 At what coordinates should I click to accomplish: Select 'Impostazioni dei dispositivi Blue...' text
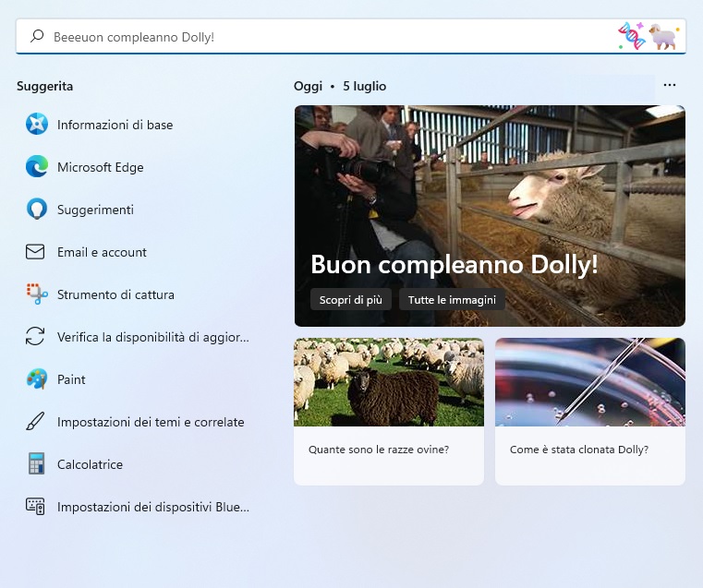152,507
